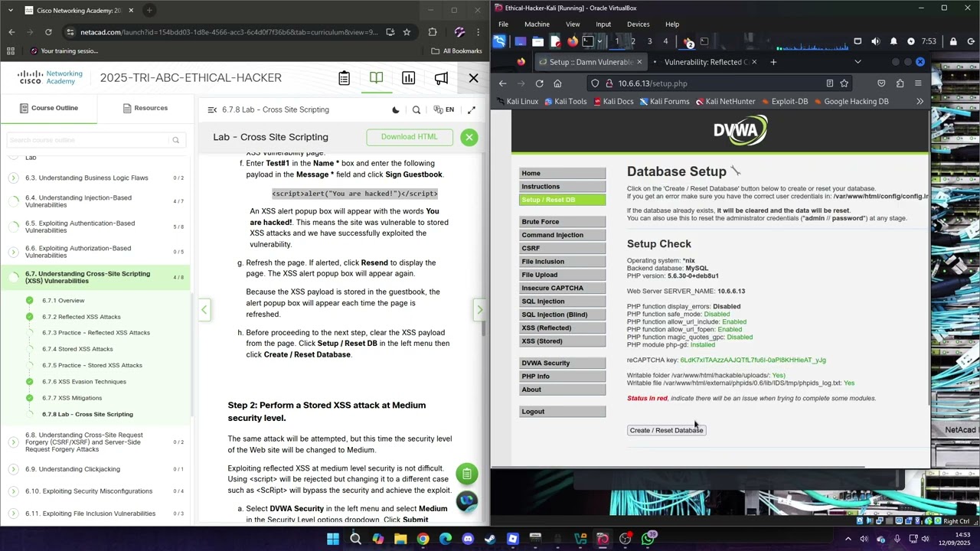Collapse the course outline sidebar icon

pyautogui.click(x=212, y=109)
